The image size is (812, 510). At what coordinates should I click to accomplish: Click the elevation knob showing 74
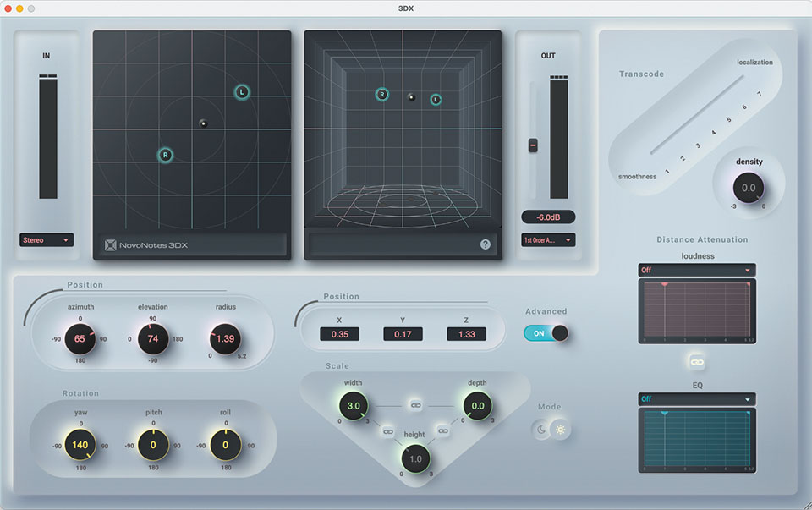153,338
